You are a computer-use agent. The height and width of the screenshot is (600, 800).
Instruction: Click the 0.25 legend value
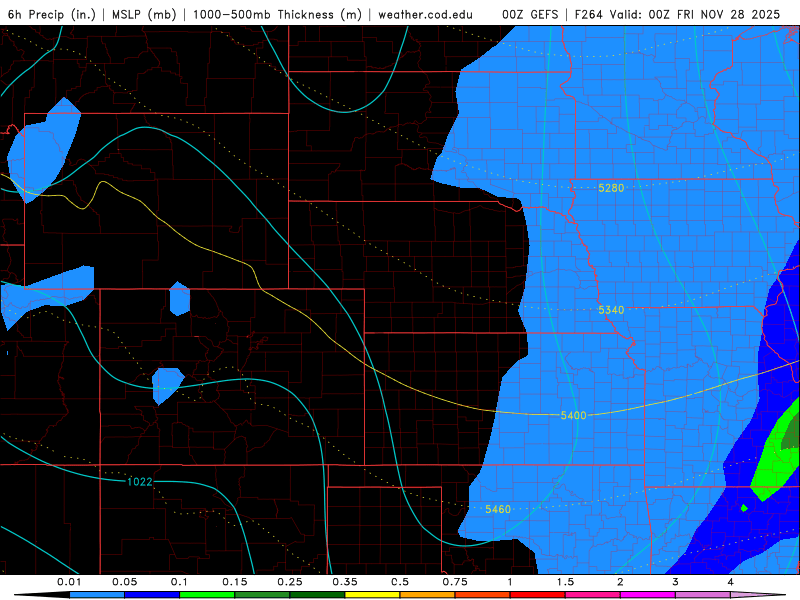point(290,582)
